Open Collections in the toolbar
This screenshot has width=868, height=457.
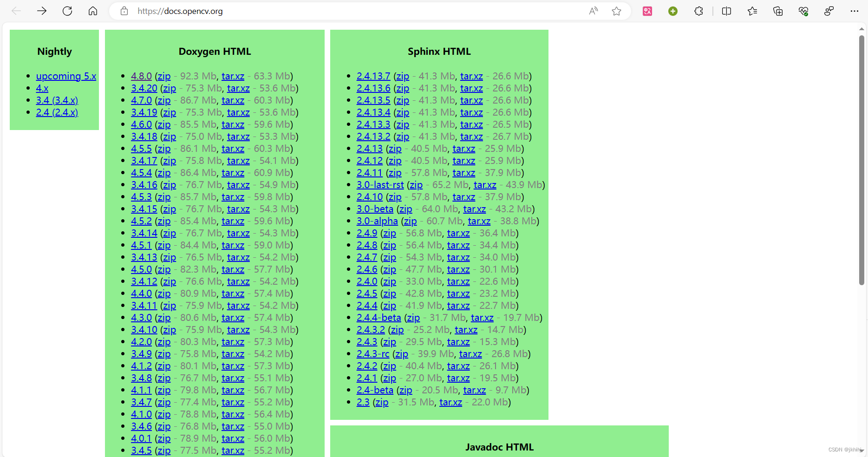(778, 11)
